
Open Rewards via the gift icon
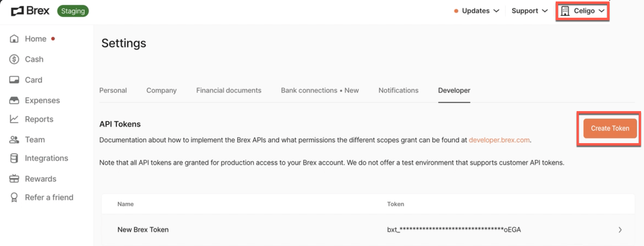14,179
